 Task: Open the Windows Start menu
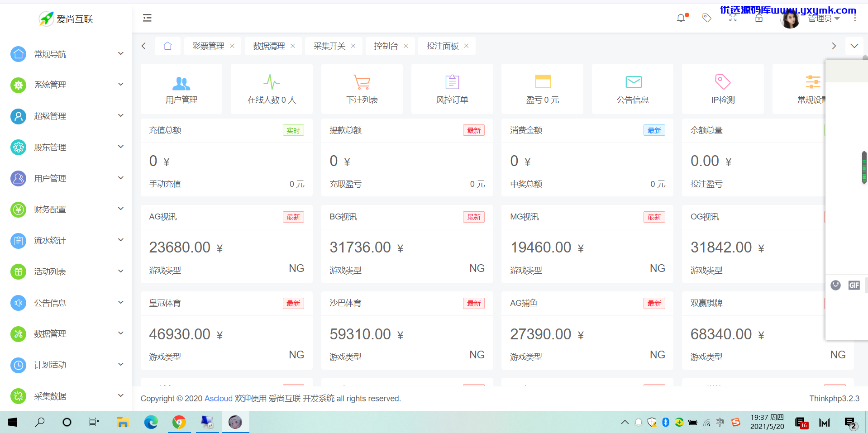tap(13, 422)
